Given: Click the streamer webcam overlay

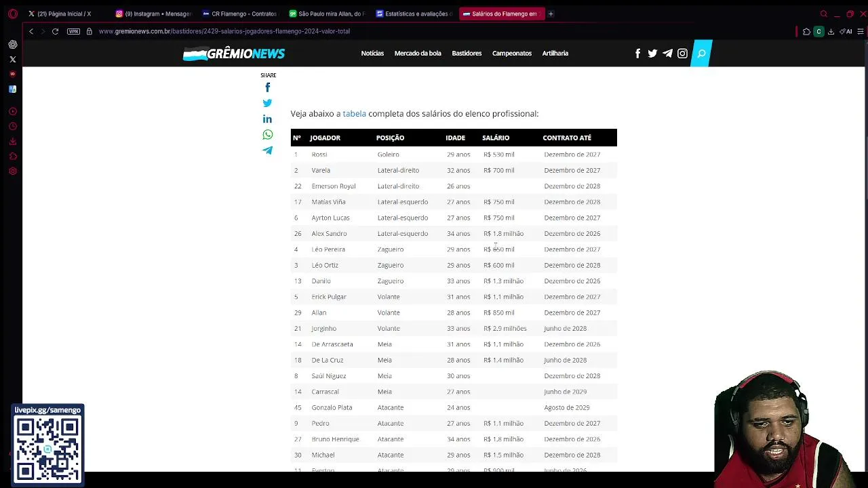Looking at the screenshot, I should [x=787, y=429].
